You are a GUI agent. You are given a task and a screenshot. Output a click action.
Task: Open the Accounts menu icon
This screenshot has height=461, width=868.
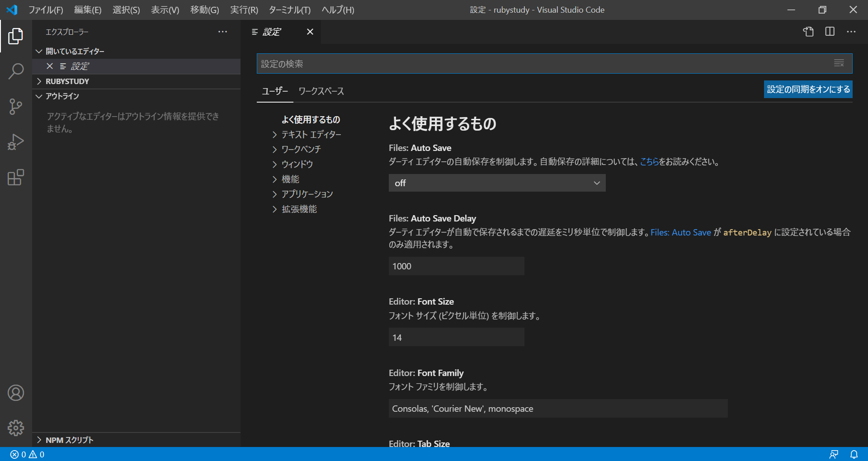click(16, 393)
